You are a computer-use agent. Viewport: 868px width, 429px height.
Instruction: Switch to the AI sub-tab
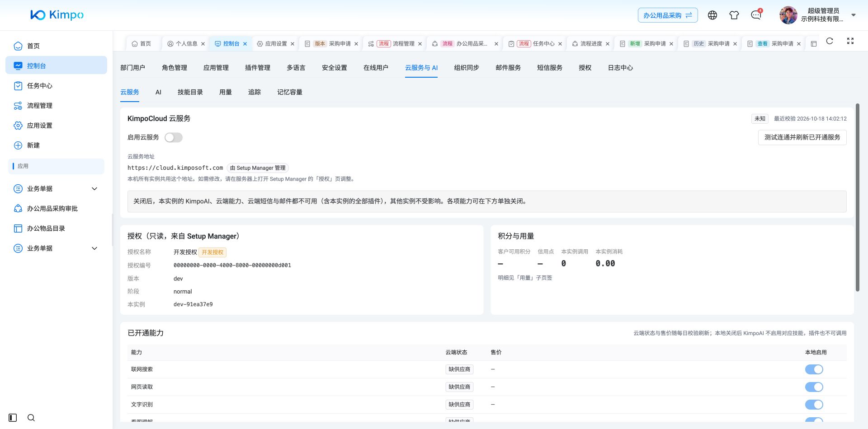(x=158, y=92)
